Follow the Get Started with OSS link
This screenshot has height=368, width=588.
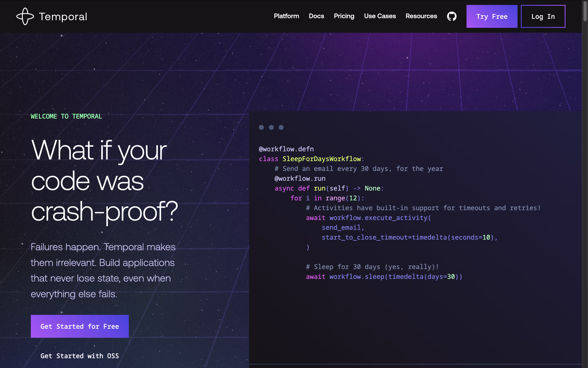(x=80, y=356)
